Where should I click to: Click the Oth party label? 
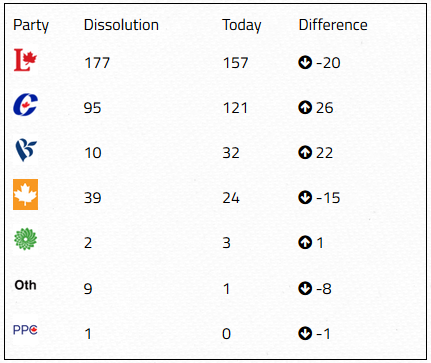[25, 285]
